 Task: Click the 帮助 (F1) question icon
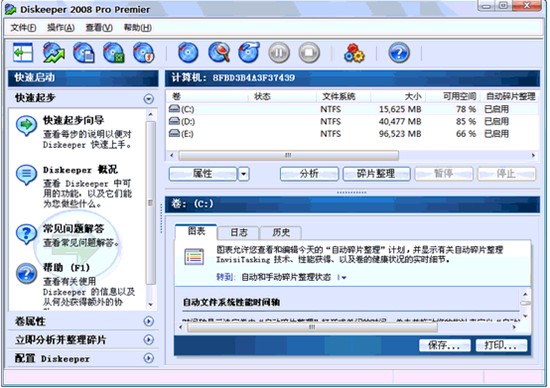point(26,274)
